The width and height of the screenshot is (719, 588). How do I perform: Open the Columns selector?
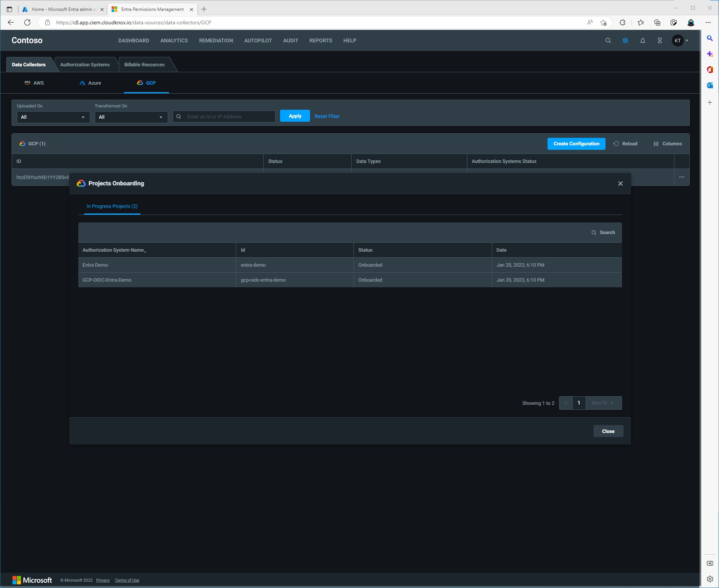point(667,144)
